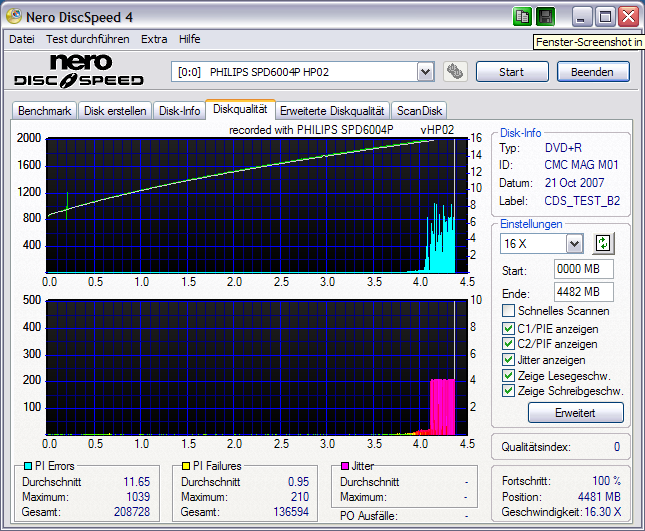Open the PHILIPS SPD6004P drive dropdown
Screen dimensions: 645x531
[425, 72]
